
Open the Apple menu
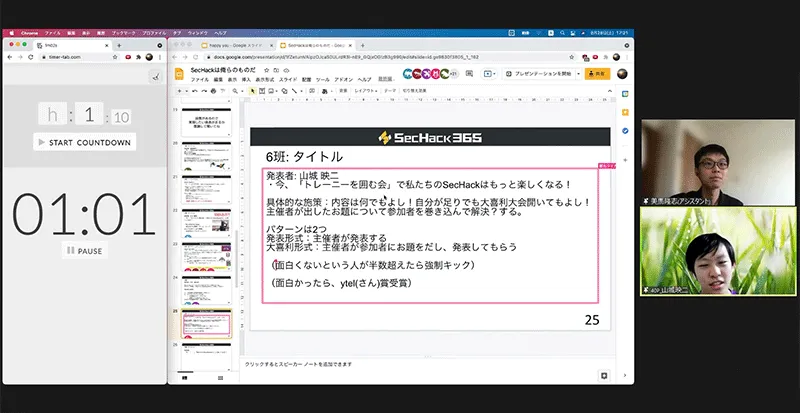(12, 33)
